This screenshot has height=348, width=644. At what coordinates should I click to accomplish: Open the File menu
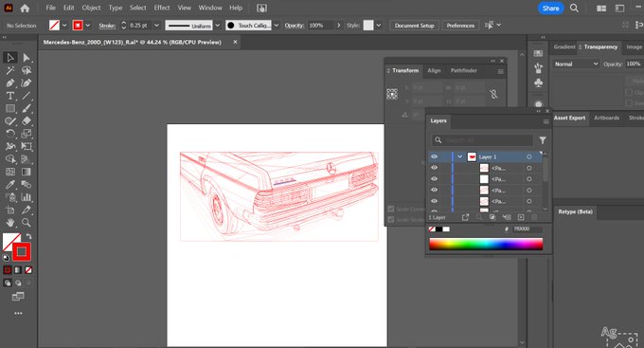pyautogui.click(x=50, y=8)
